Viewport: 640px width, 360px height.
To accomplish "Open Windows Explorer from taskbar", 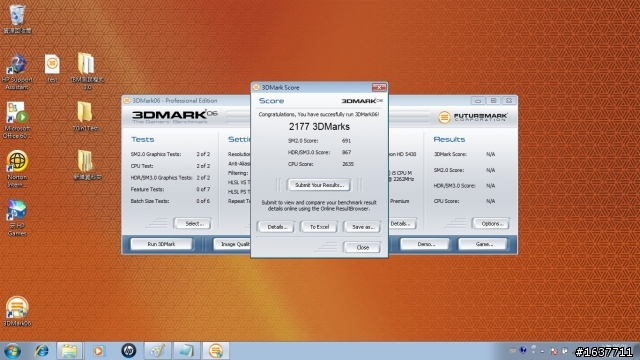I will 69,351.
